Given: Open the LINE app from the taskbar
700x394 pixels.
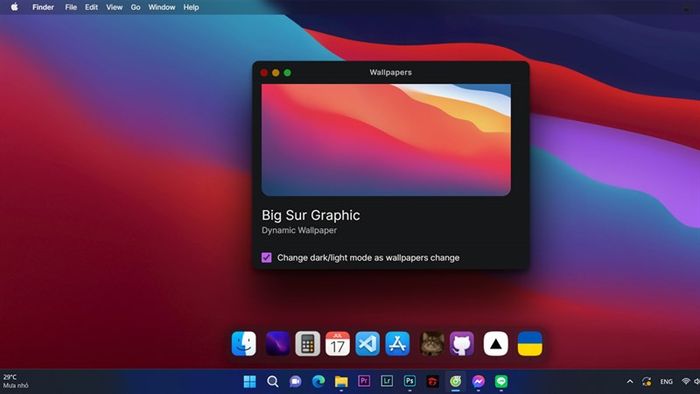Looking at the screenshot, I should pos(501,382).
